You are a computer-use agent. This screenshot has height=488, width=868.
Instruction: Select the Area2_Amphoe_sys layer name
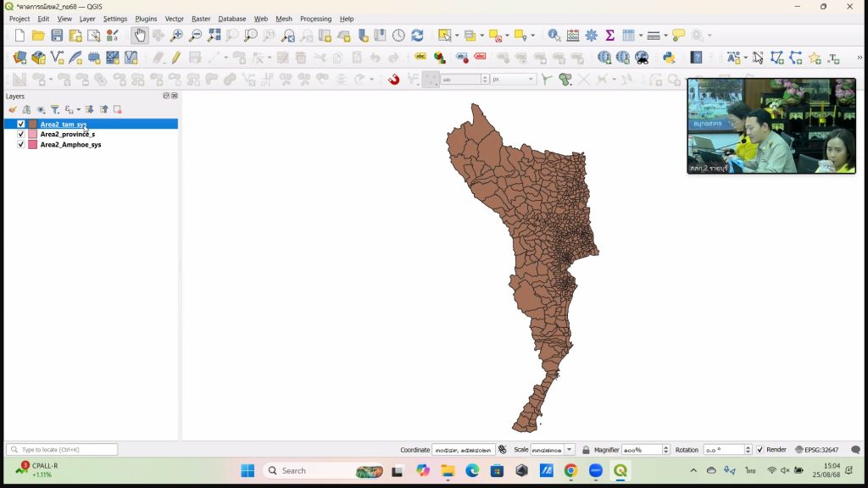pyautogui.click(x=70, y=145)
